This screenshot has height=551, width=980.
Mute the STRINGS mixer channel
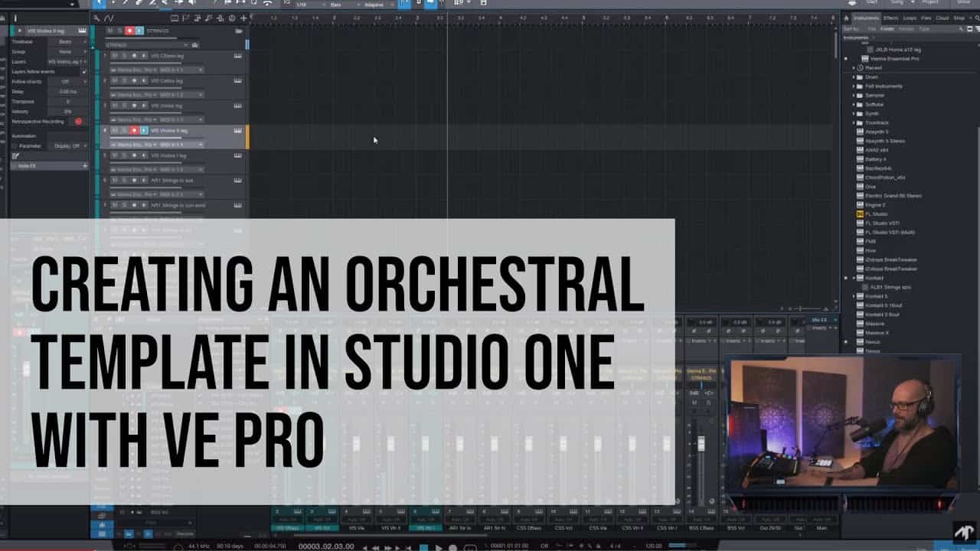[x=694, y=402]
